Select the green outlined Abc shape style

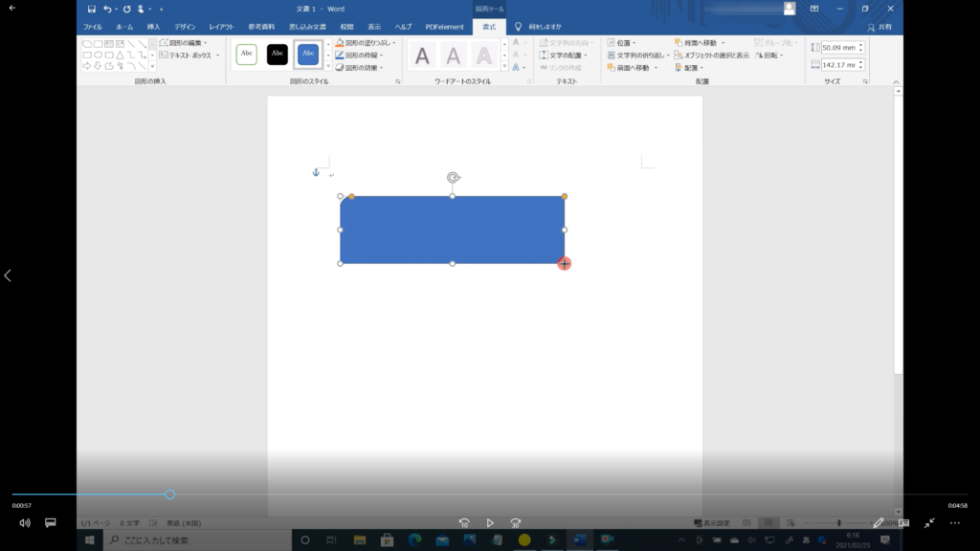tap(247, 54)
